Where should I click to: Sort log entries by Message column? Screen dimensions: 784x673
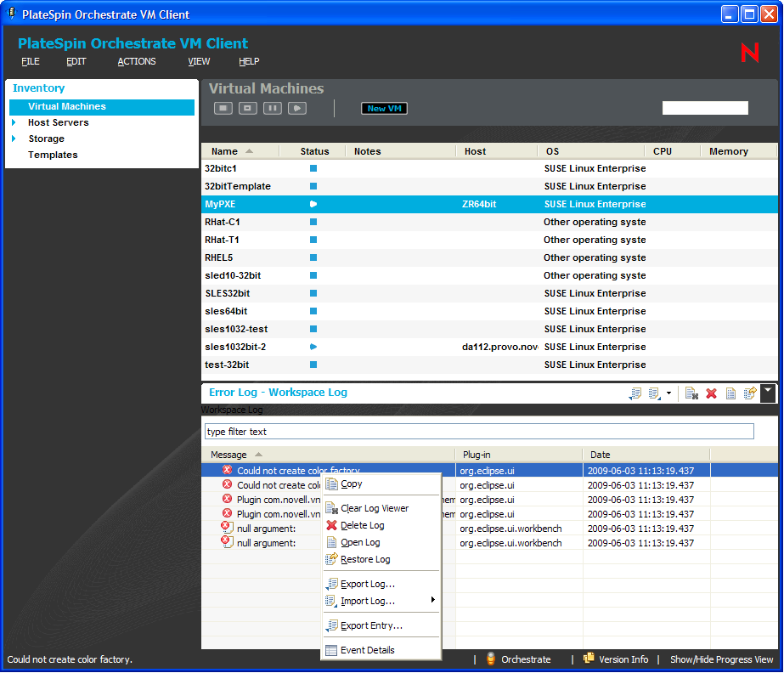pos(329,455)
